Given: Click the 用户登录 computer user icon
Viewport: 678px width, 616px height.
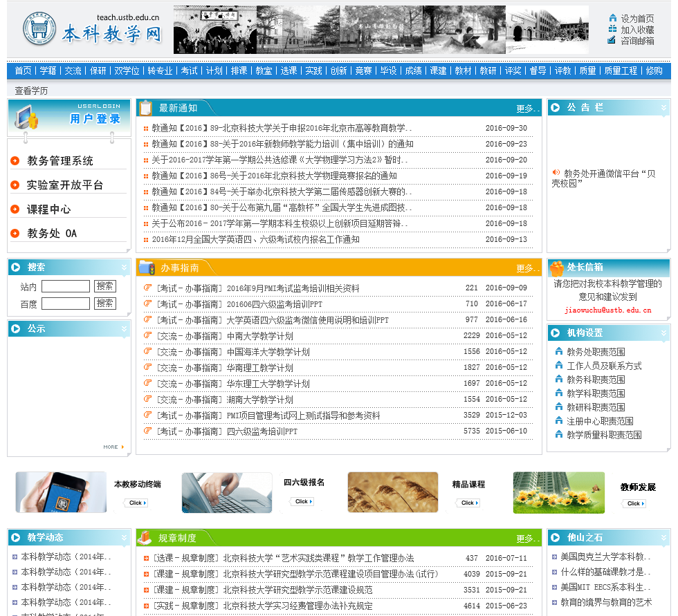Looking at the screenshot, I should click(x=28, y=118).
